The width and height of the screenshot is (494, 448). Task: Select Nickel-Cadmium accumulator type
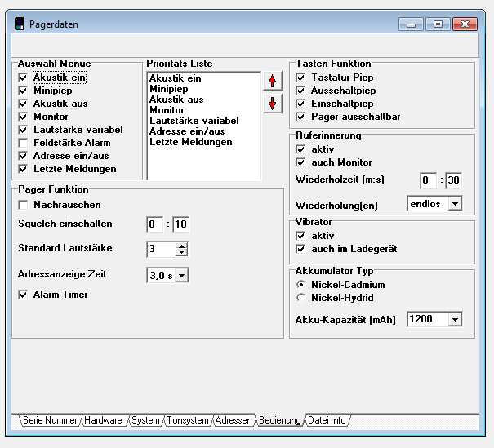tap(300, 285)
